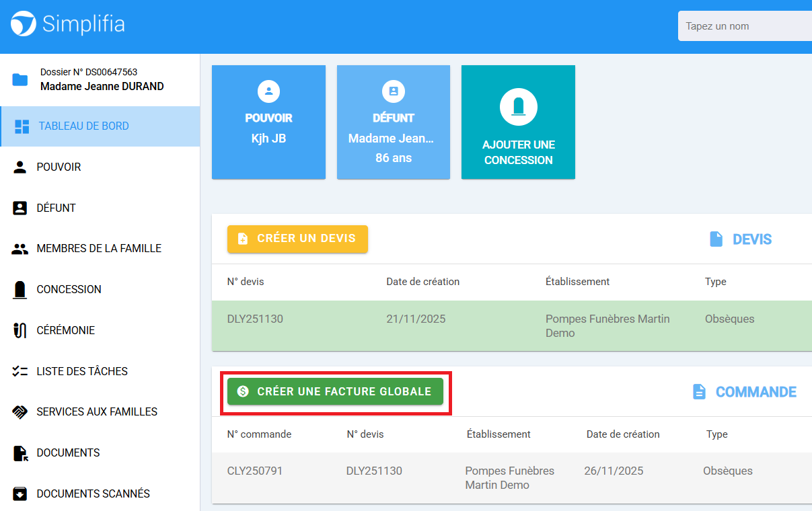Click the Concession tombstone icon in sidebar
This screenshot has height=511, width=812.
pyautogui.click(x=20, y=290)
